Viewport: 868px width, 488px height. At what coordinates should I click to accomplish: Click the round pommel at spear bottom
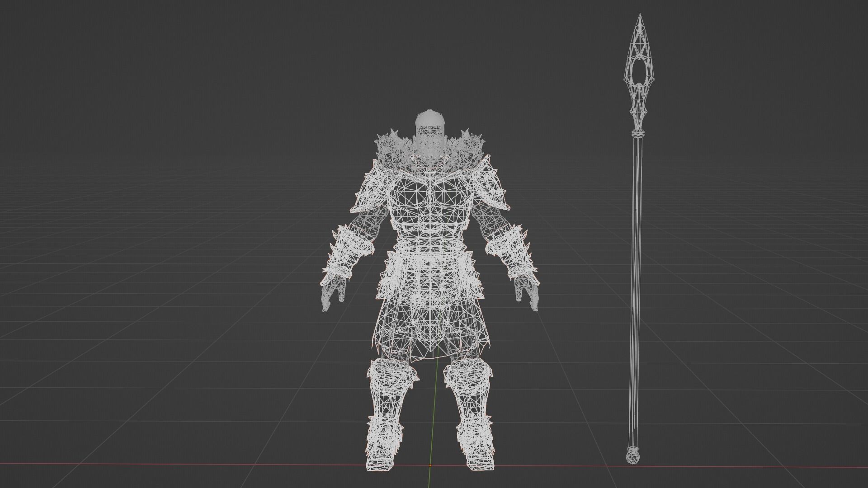click(633, 456)
